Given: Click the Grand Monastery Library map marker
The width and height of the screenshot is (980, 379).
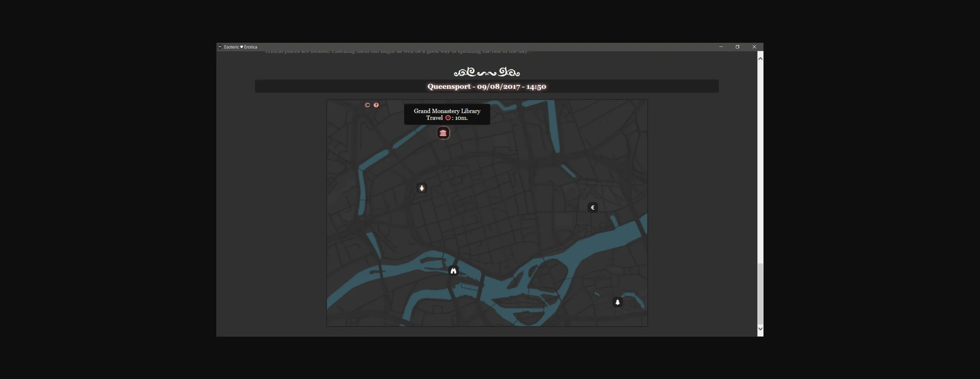Looking at the screenshot, I should pos(443,133).
